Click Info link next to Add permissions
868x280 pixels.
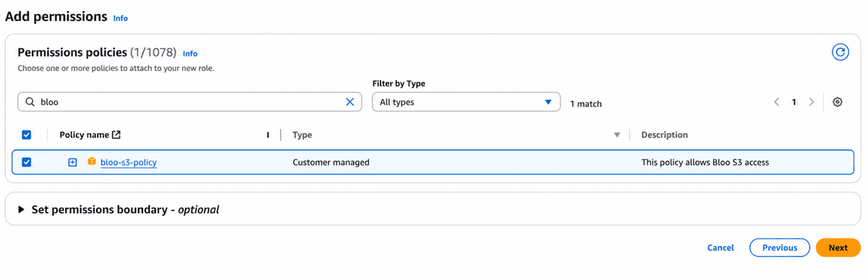[x=121, y=18]
